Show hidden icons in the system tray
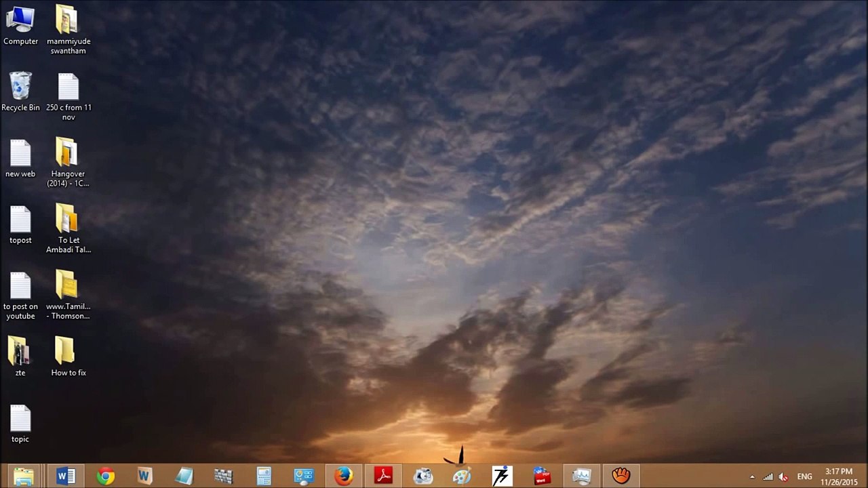 pyautogui.click(x=752, y=476)
